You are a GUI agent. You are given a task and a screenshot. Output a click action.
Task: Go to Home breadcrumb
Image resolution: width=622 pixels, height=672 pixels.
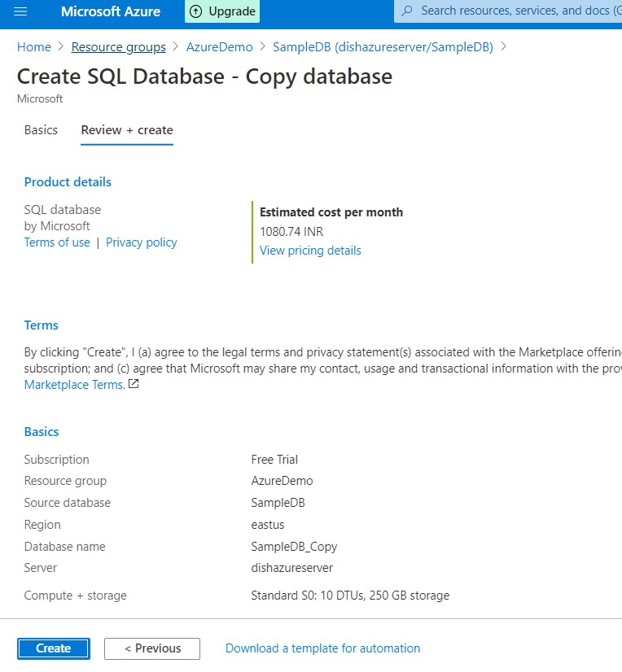[x=34, y=46]
